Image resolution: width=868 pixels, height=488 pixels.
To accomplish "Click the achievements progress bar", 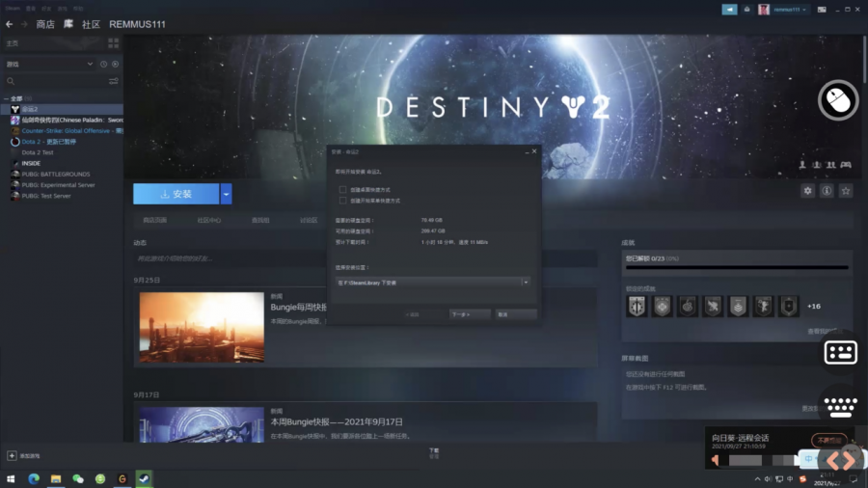I will click(737, 268).
